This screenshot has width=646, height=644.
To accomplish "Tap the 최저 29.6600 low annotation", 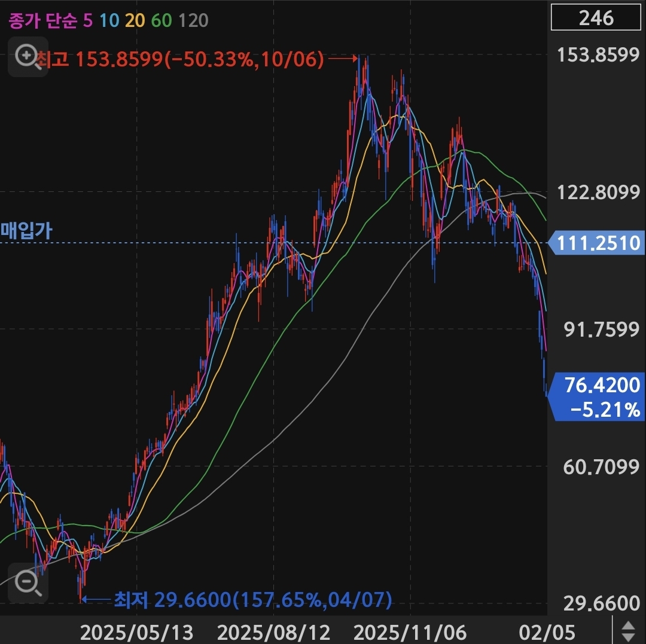I will [252, 599].
